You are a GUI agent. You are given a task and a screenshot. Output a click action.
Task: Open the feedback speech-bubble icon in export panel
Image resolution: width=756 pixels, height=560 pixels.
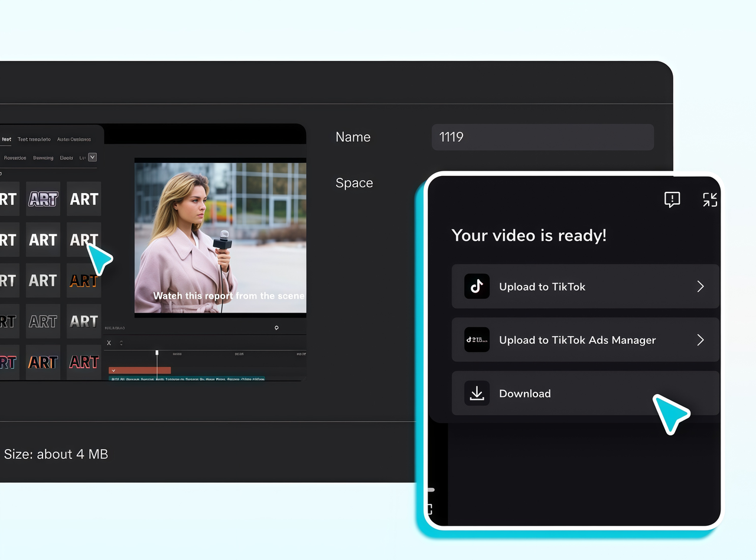click(x=672, y=200)
